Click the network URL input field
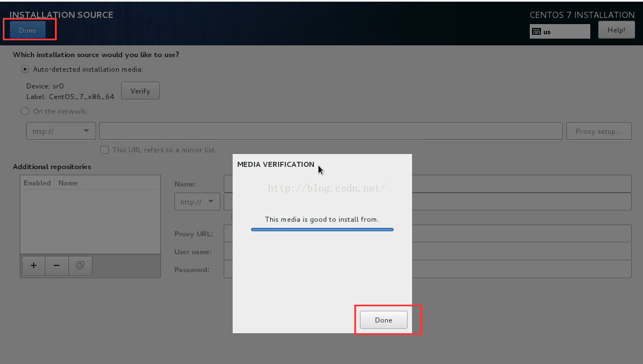The image size is (643, 364). click(x=331, y=131)
